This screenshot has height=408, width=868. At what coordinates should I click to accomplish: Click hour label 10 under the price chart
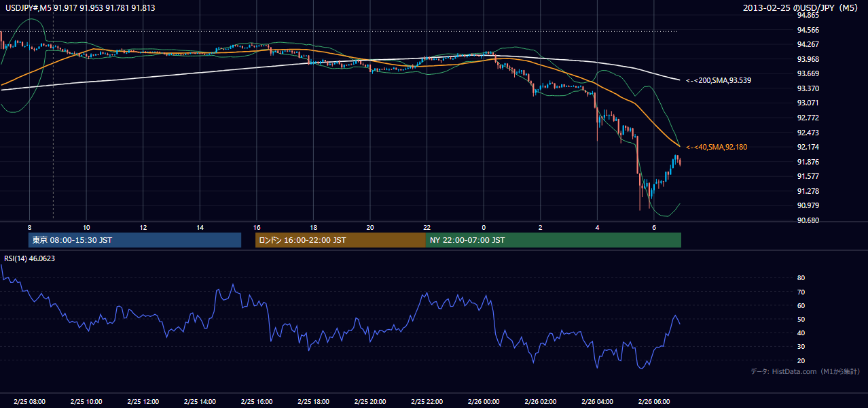click(x=86, y=227)
